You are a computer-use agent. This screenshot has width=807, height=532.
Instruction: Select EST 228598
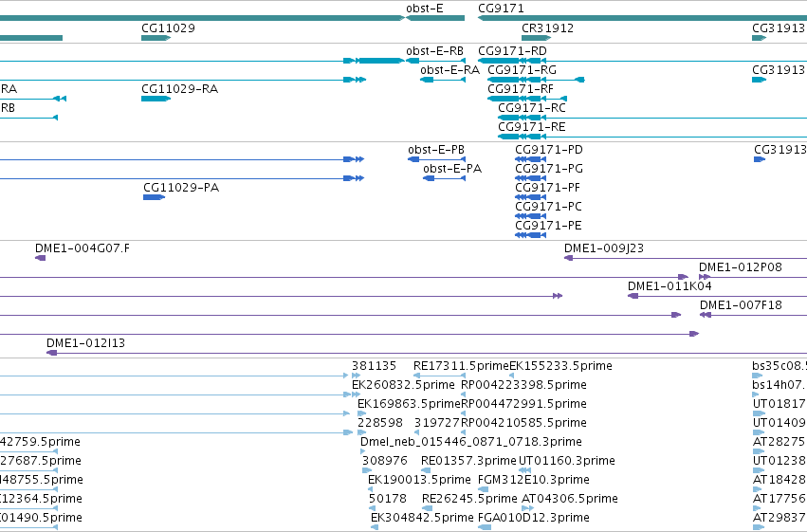coord(362,432)
